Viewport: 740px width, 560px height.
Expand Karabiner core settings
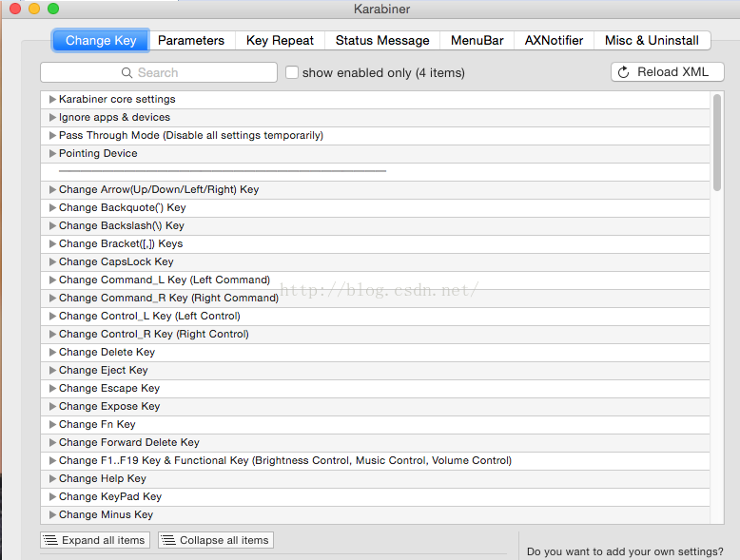[53, 99]
